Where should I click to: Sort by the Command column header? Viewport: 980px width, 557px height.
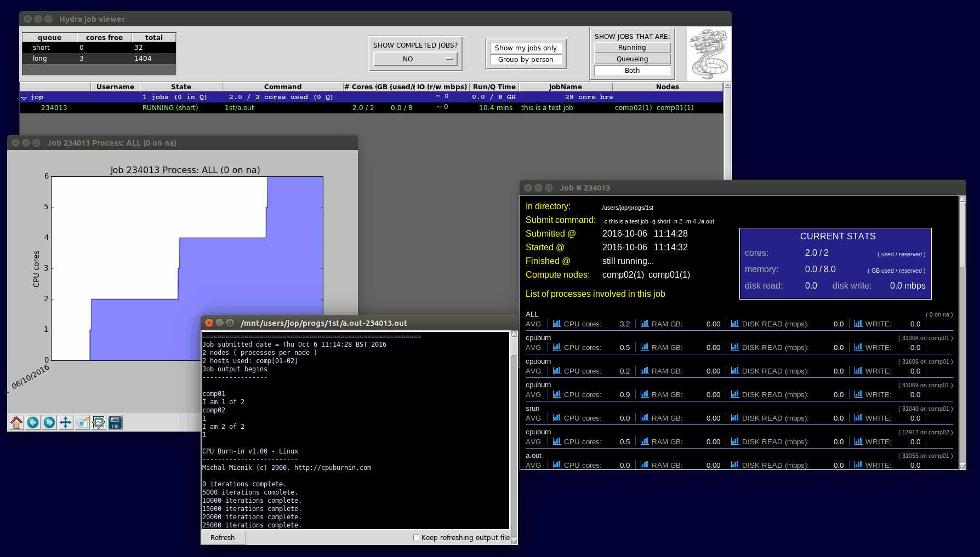[283, 87]
